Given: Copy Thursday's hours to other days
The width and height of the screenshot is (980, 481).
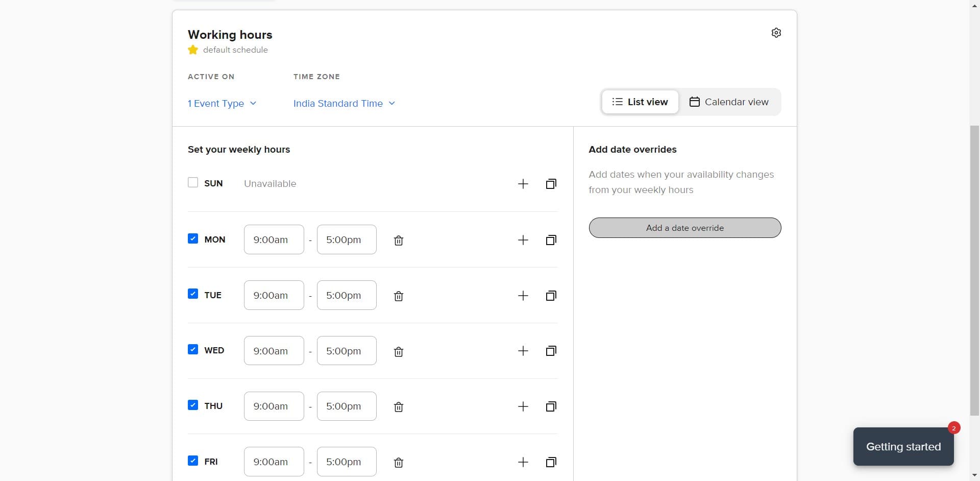Looking at the screenshot, I should click(551, 406).
